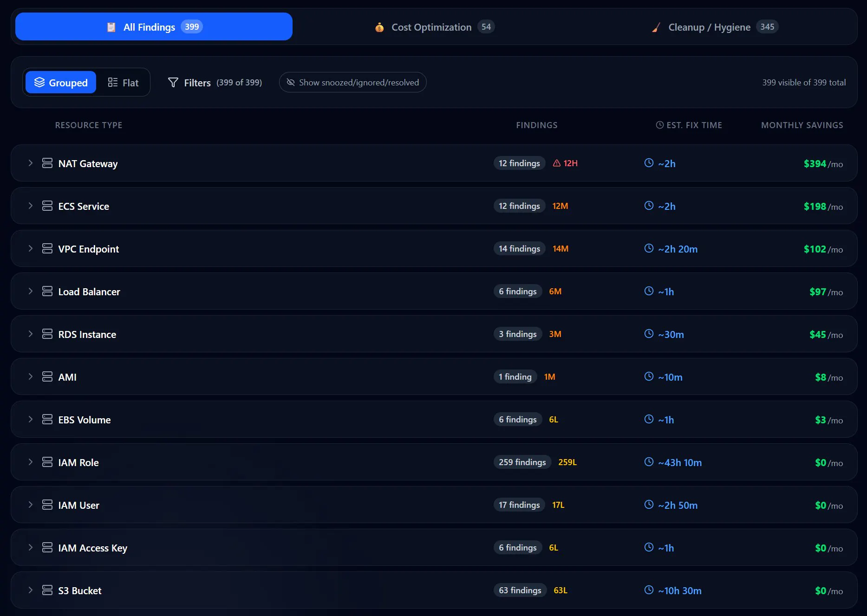Image resolution: width=867 pixels, height=616 pixels.
Task: Expand the IAM Role row chevron
Action: click(31, 462)
